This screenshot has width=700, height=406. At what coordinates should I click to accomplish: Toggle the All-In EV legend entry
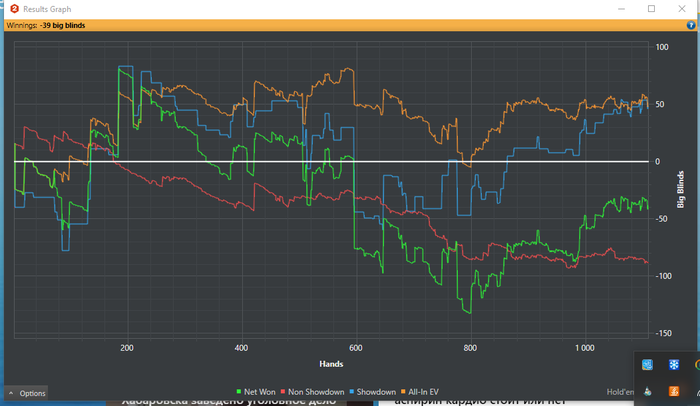pyautogui.click(x=420, y=392)
